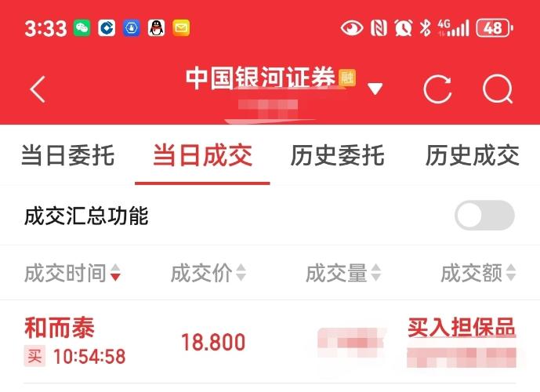540x392 pixels.
Task: Switch to 当日委托 tab
Action: click(68, 156)
